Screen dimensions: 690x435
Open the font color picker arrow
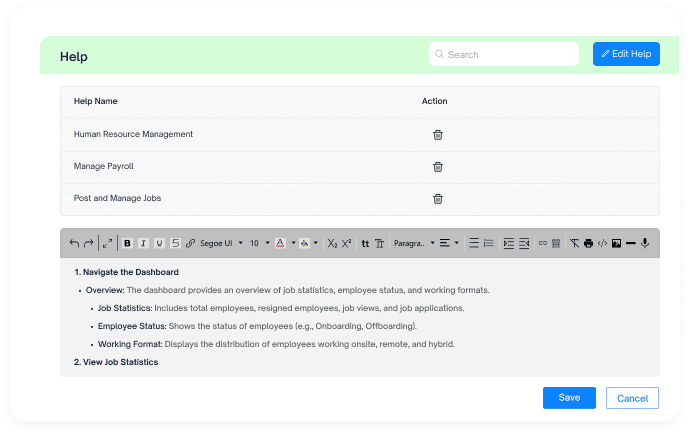click(293, 243)
